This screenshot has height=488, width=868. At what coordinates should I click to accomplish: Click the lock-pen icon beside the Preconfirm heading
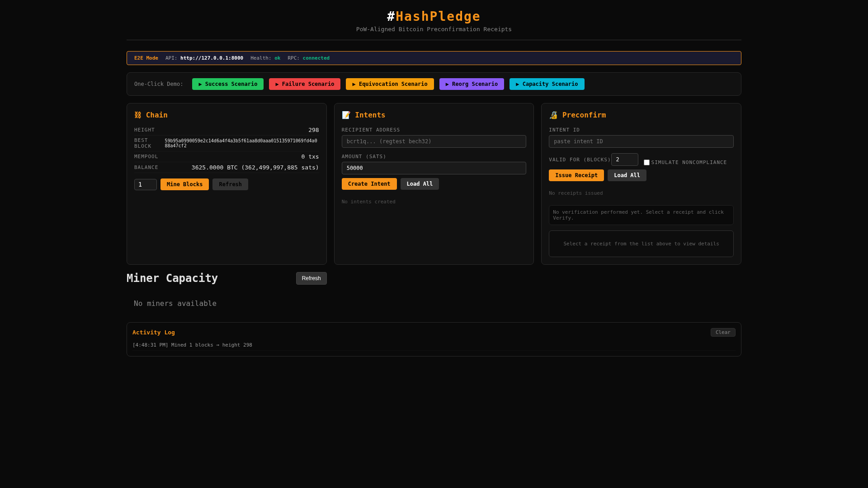click(553, 115)
